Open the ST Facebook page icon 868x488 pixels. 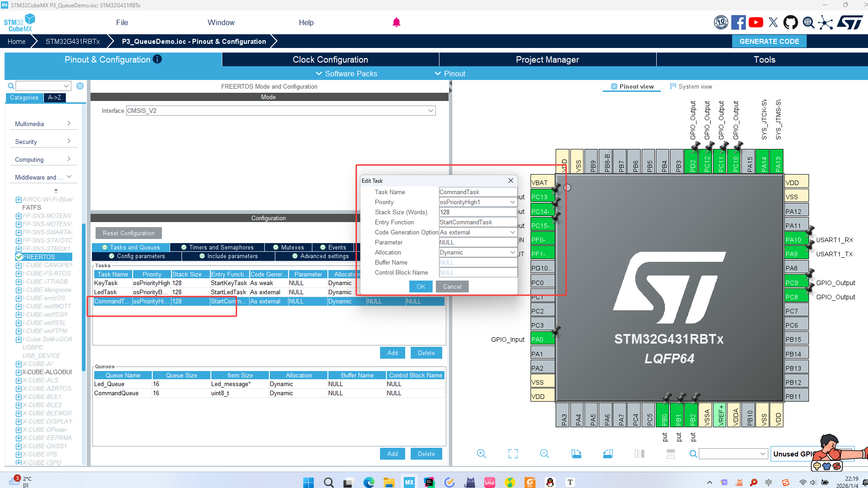point(739,22)
